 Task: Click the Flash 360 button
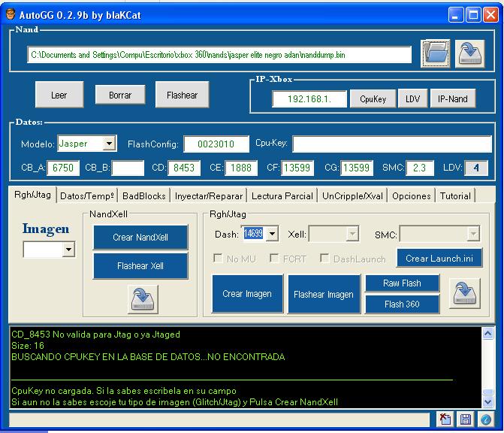(x=402, y=304)
